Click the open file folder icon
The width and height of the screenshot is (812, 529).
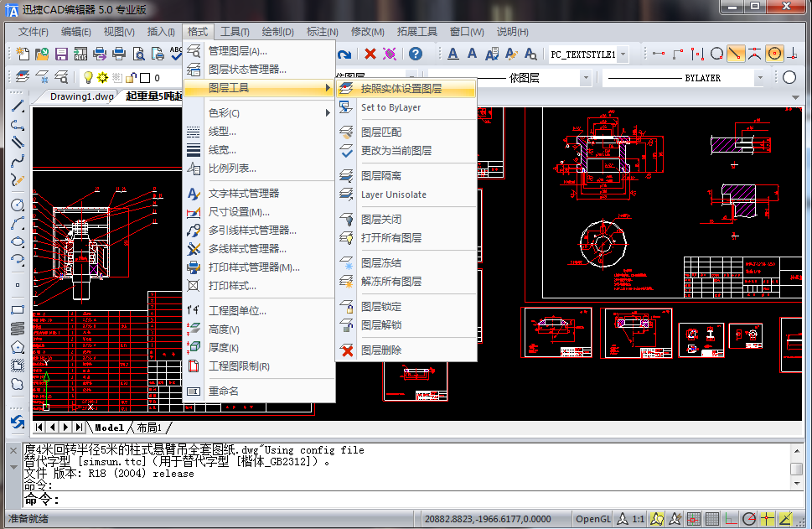tap(42, 54)
